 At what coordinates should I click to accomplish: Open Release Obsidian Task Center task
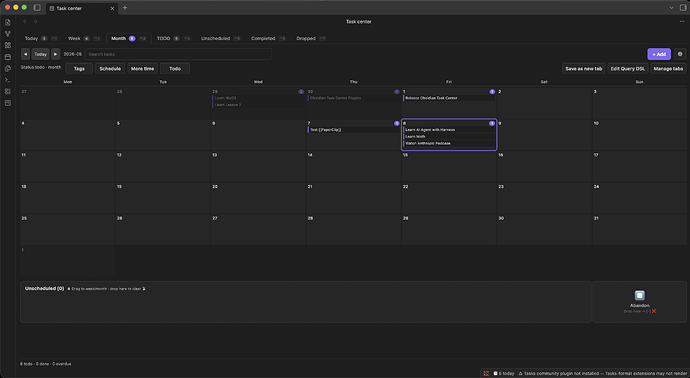tap(449, 98)
